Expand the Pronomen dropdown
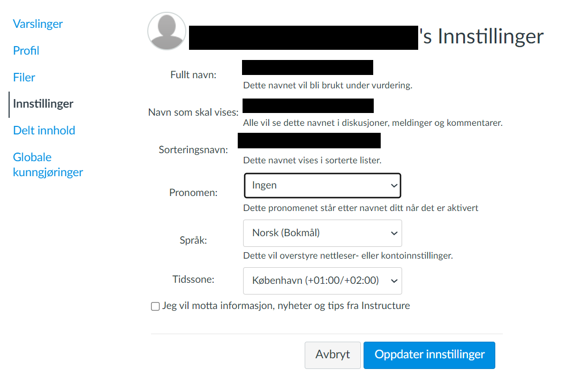The width and height of the screenshot is (574, 392). 322,186
